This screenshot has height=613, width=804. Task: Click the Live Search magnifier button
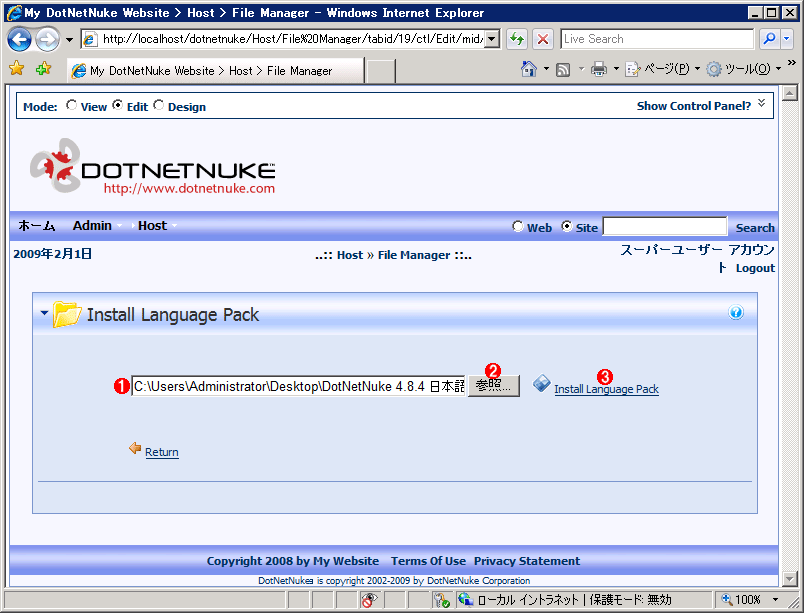tap(769, 39)
